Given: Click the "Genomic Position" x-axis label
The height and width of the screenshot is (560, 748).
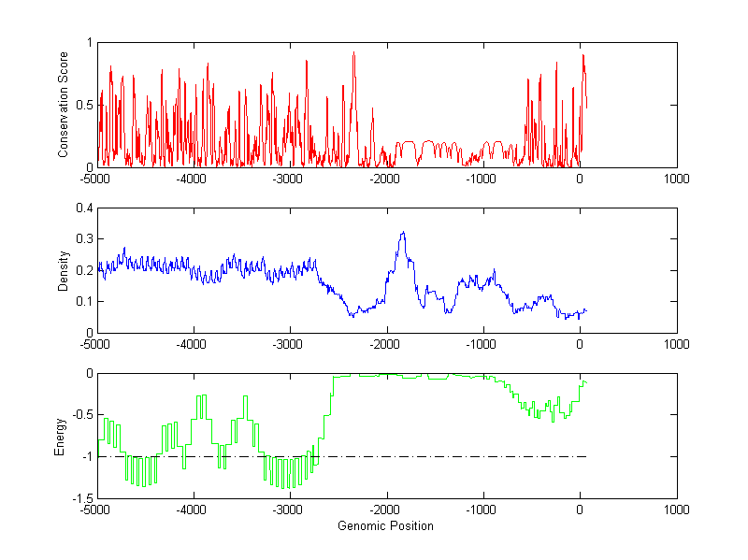Looking at the screenshot, I should pyautogui.click(x=385, y=525).
